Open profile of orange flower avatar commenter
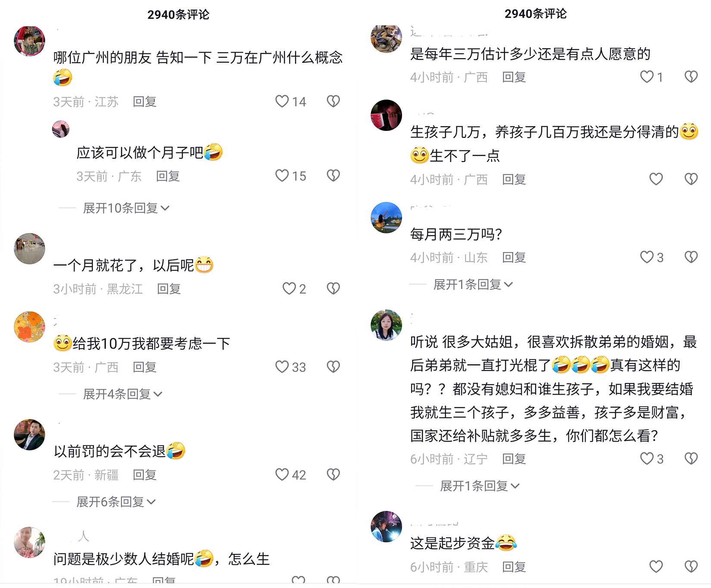 (x=29, y=327)
